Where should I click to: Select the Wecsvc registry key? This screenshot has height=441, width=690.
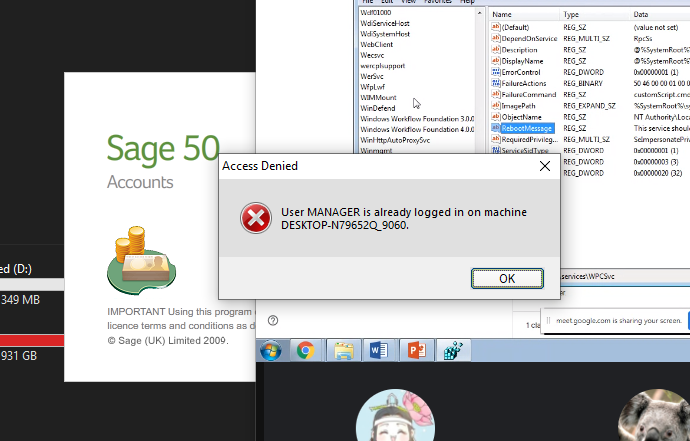[372, 55]
